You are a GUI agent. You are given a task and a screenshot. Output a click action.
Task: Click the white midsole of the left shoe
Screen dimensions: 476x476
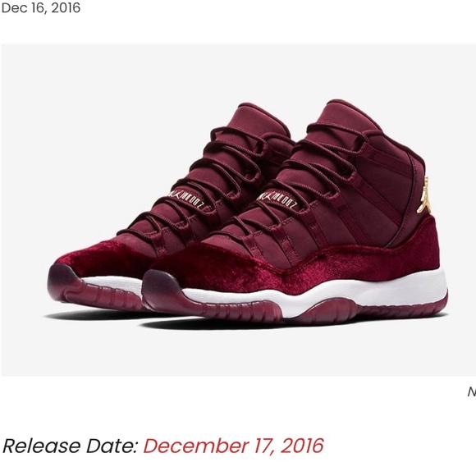click(116, 283)
